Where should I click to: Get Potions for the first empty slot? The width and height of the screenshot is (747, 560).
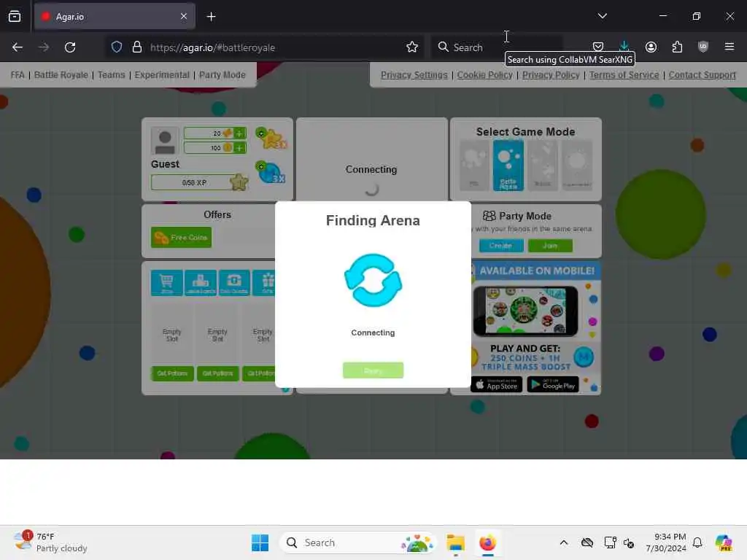pos(172,373)
